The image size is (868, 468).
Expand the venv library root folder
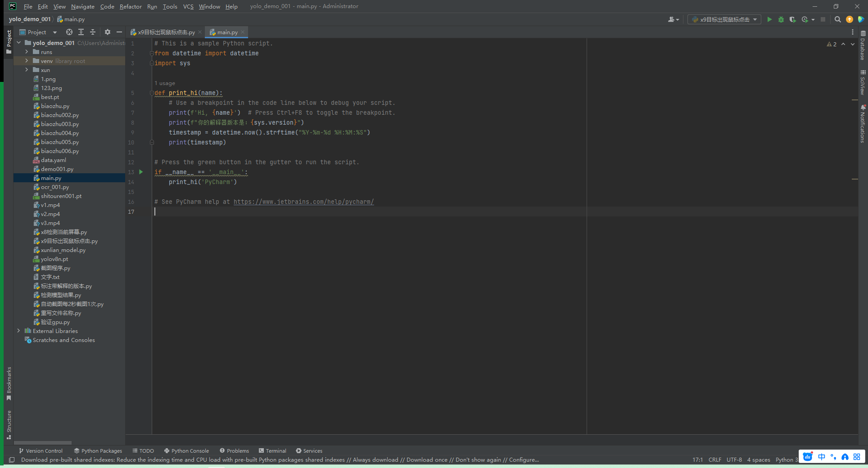pyautogui.click(x=27, y=61)
